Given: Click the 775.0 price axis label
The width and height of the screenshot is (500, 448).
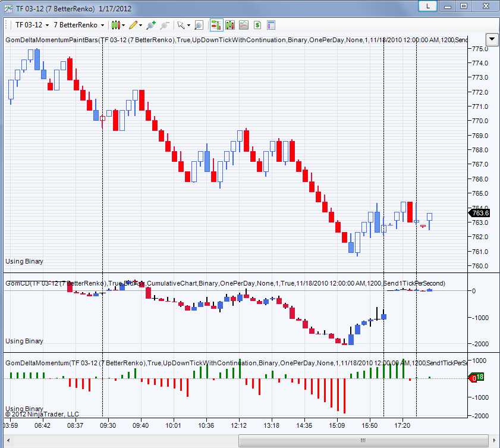Looking at the screenshot, I should [480, 49].
